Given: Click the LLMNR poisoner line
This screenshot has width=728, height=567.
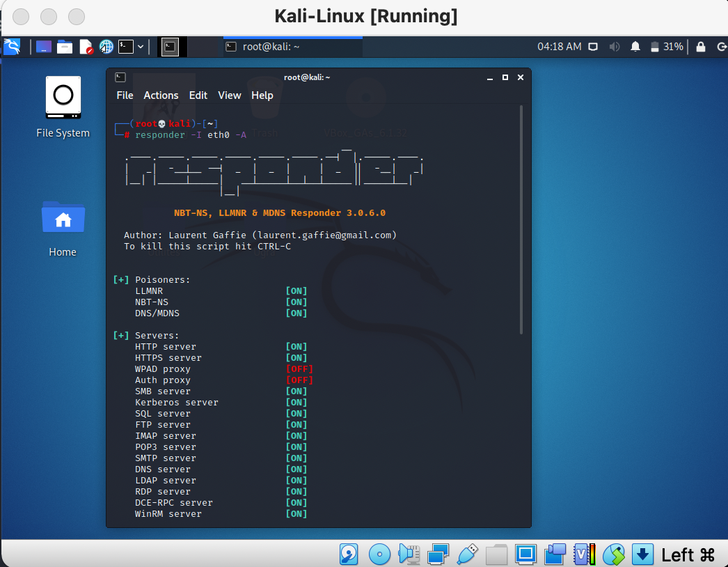Looking at the screenshot, I should [221, 291].
